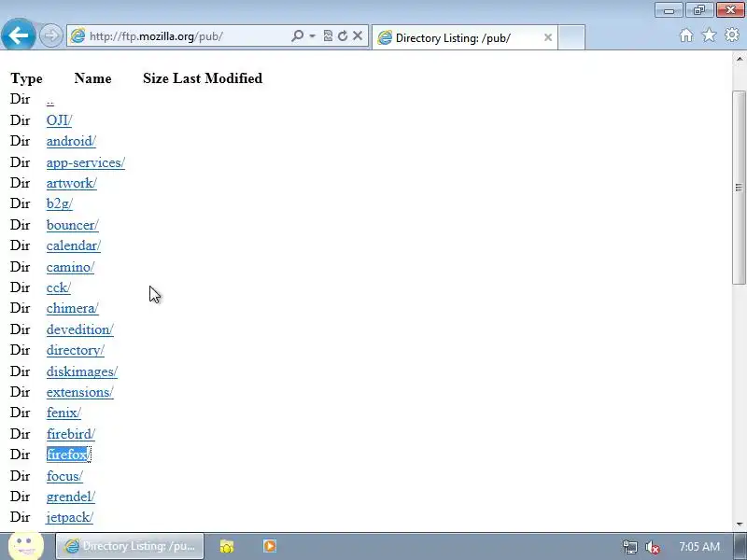Open the calendar/ directory link
This screenshot has height=560, width=747.
(74, 245)
